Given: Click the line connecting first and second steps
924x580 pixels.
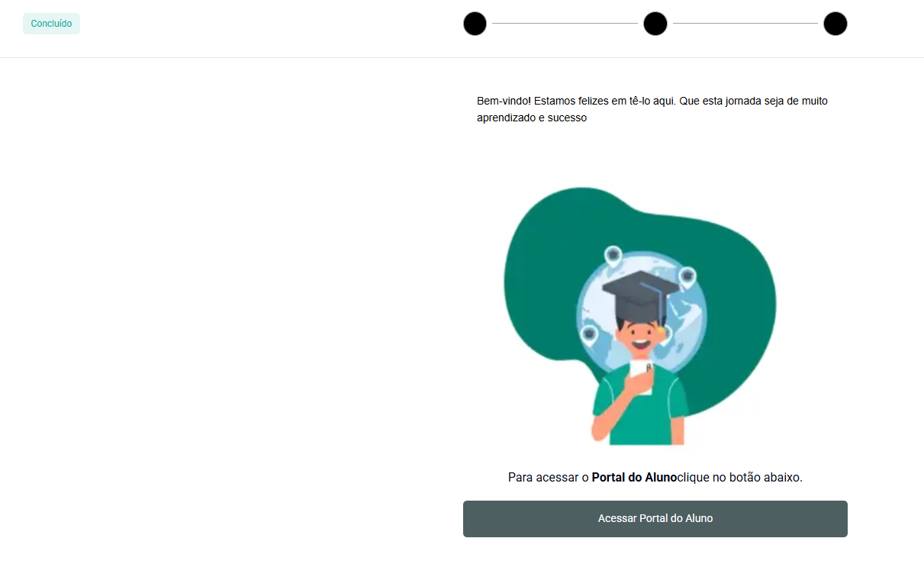Looking at the screenshot, I should 565,24.
